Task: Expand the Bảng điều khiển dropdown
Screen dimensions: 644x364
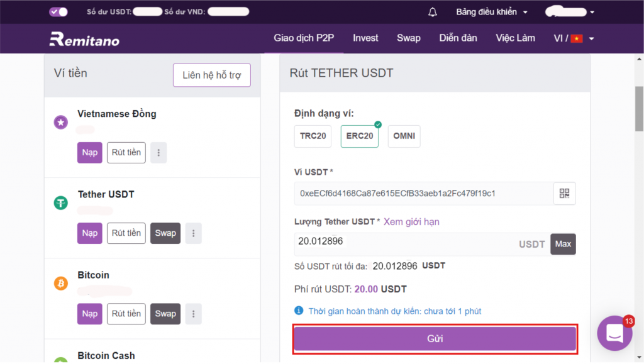Action: [492, 12]
